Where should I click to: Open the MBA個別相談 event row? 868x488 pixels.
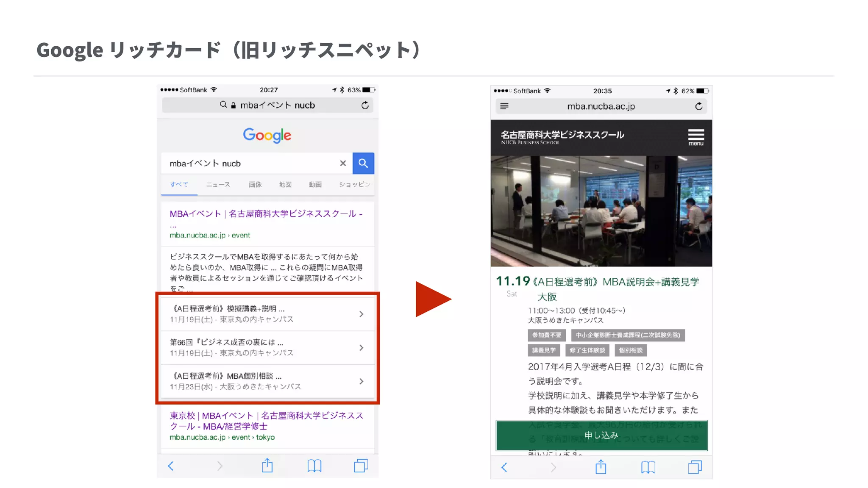267,381
